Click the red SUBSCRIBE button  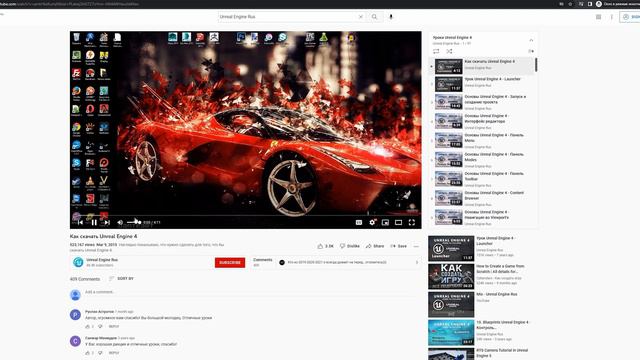click(x=230, y=262)
